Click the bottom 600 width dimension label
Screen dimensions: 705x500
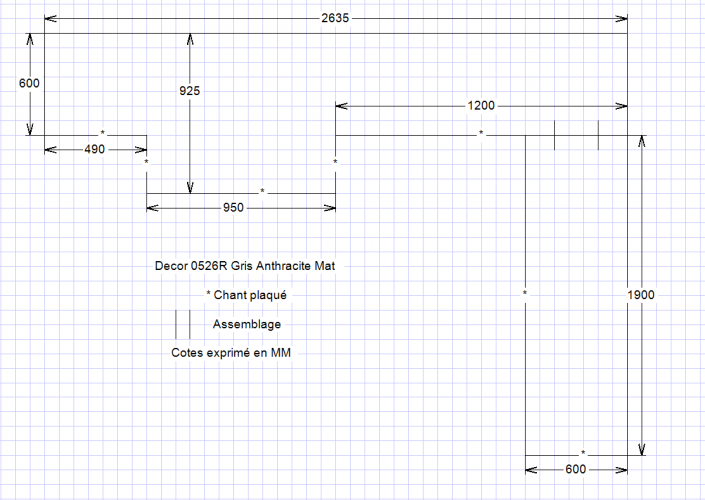(x=576, y=469)
